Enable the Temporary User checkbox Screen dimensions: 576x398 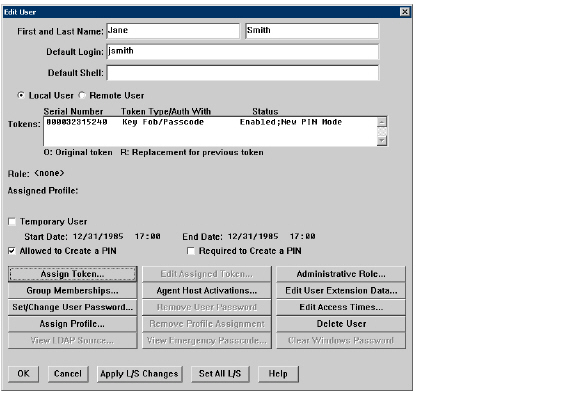(12, 222)
